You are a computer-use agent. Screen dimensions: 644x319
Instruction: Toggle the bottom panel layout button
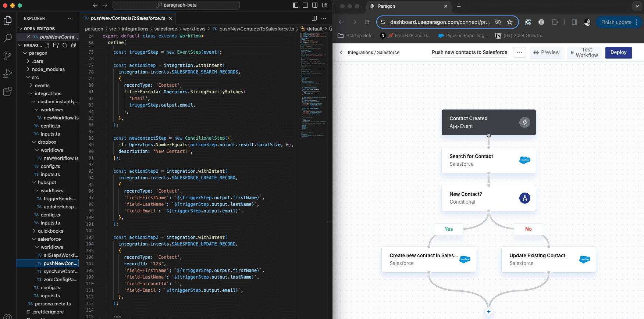point(305,5)
